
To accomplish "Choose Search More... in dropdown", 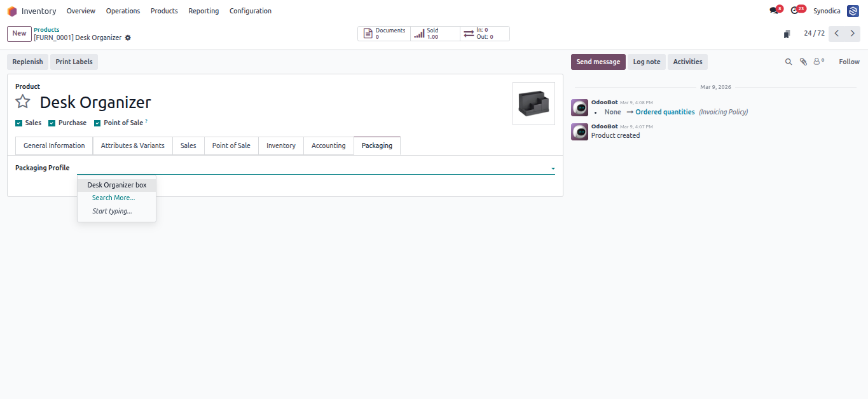I will (113, 198).
